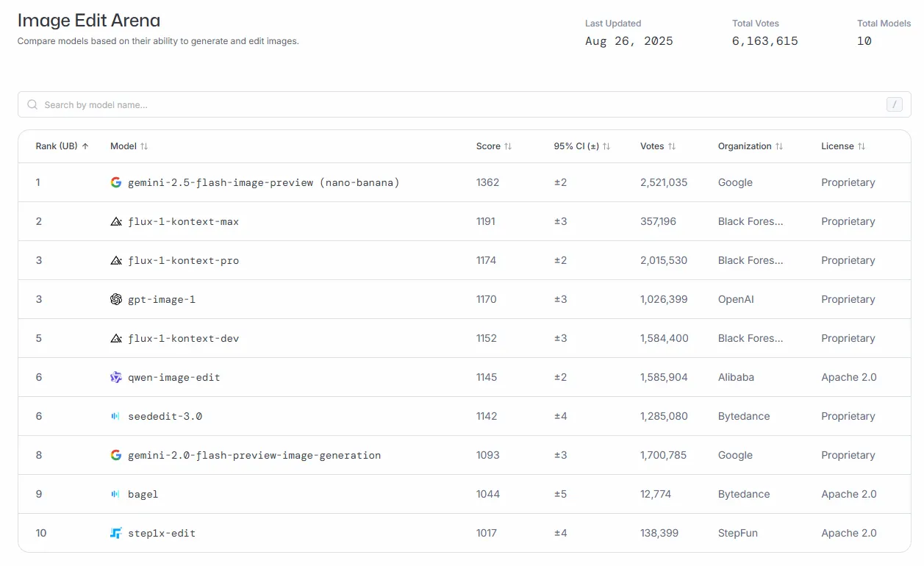This screenshot has width=924, height=566.
Task: Click the Qwen icon beside qwen-image-edit
Action: coord(116,377)
